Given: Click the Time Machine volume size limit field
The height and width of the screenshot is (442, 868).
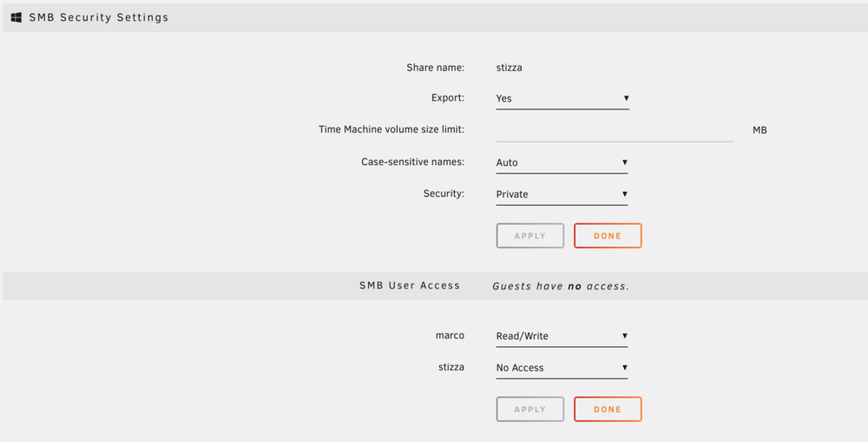Looking at the screenshot, I should click(x=615, y=131).
